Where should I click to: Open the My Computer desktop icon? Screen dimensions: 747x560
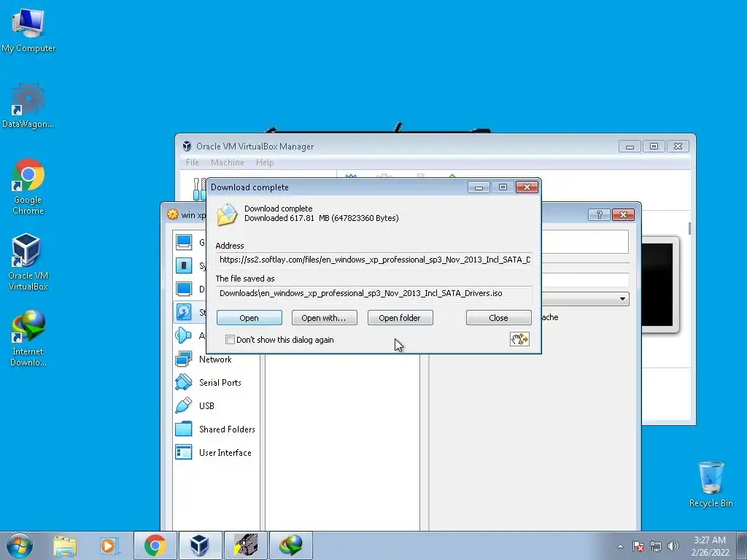point(28,29)
